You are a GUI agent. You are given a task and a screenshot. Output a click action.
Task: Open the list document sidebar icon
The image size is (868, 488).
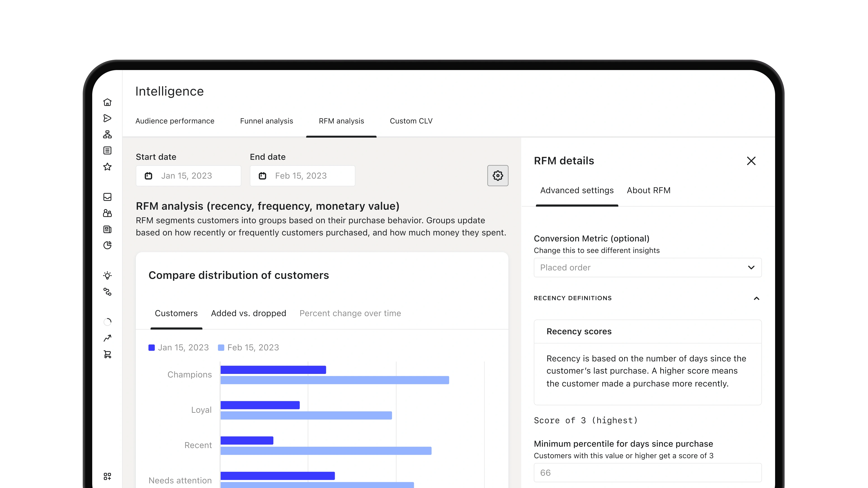tap(107, 150)
